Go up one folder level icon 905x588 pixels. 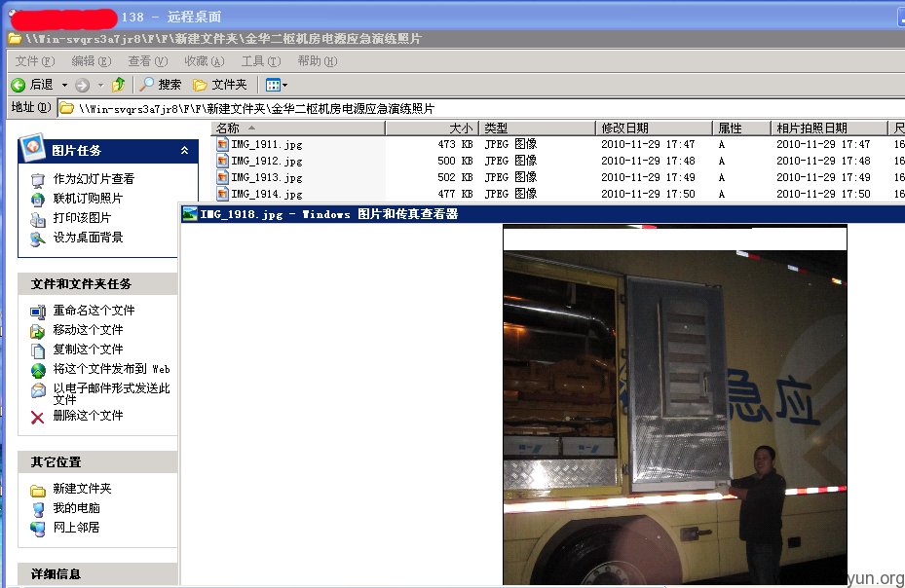pos(119,85)
